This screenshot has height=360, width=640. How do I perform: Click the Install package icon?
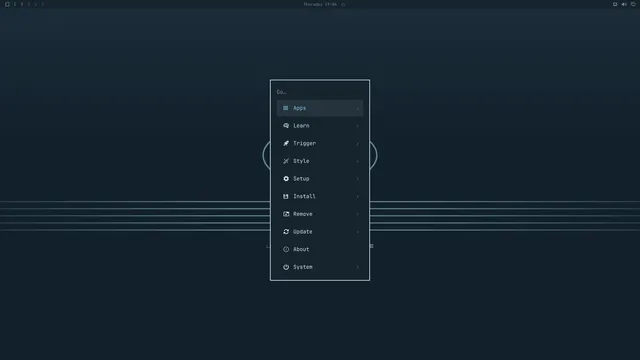[x=286, y=196]
